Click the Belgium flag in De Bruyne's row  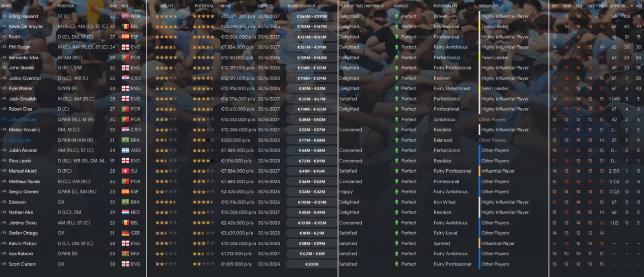coord(125,26)
